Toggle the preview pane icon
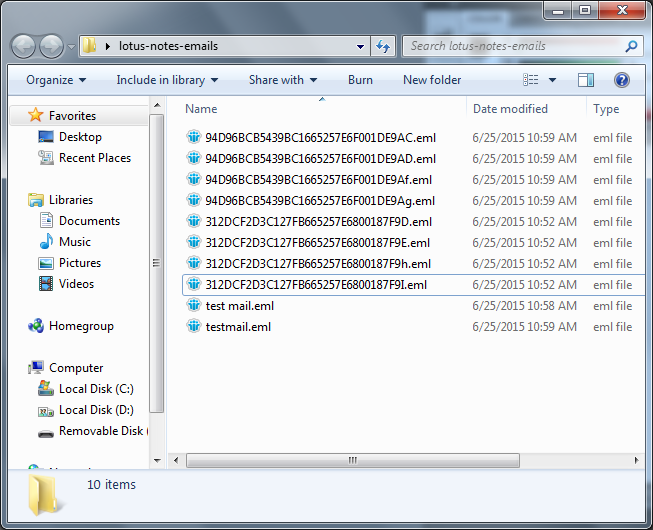This screenshot has width=653, height=530. click(586, 80)
